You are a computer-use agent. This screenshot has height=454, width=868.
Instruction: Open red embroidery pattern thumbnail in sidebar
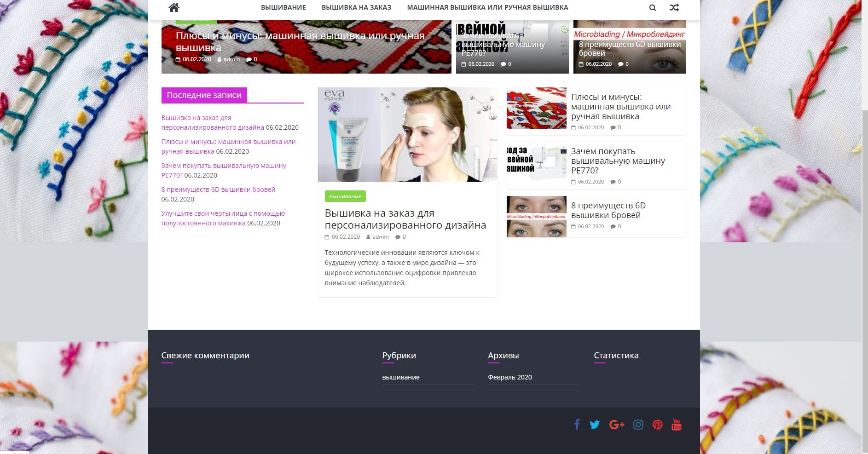[536, 108]
